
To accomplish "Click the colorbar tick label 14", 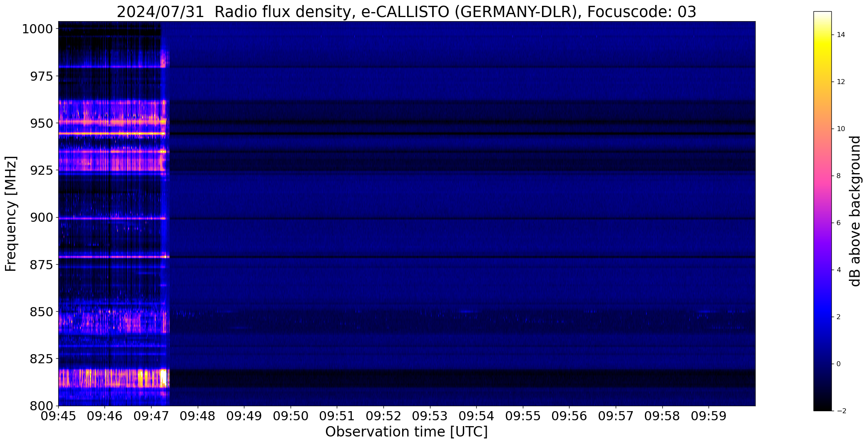I will tap(841, 35).
